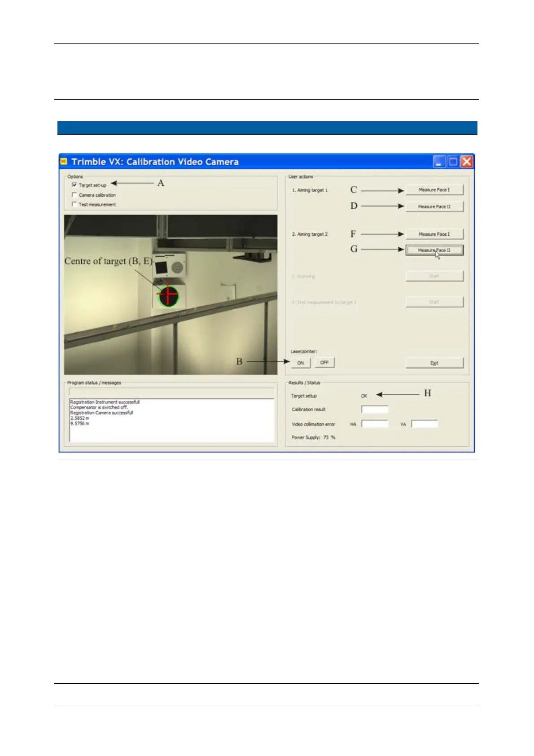Click 'Registration Camera successfull' message line
This screenshot has height=756, width=534.
click(101, 413)
